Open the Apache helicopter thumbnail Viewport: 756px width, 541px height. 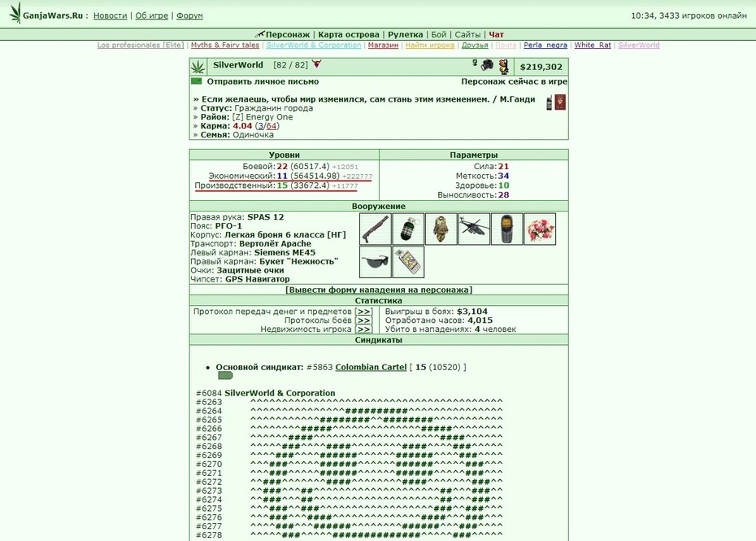coord(474,229)
